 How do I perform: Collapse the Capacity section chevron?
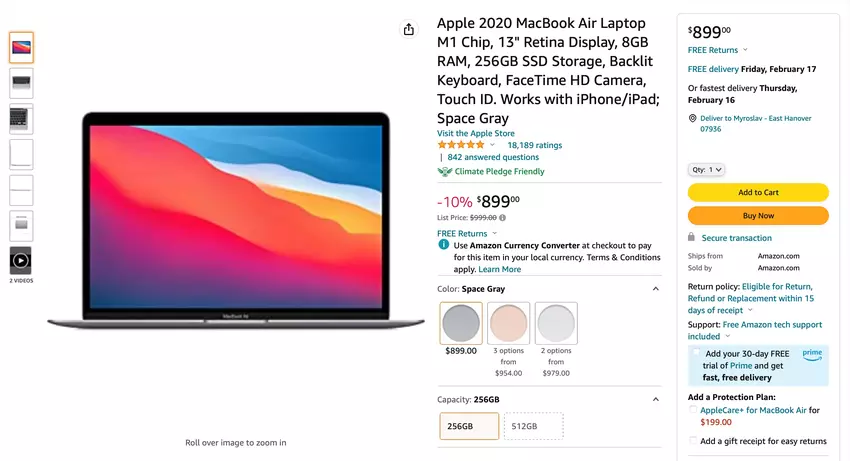[656, 400]
